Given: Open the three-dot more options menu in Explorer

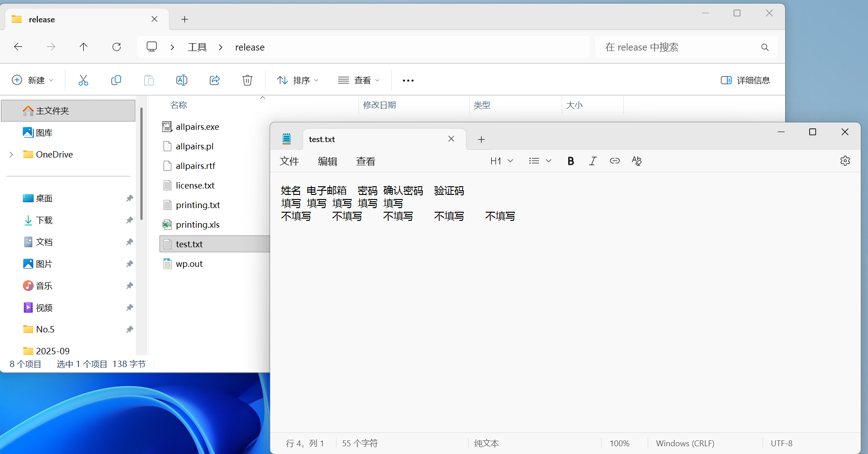Looking at the screenshot, I should click(408, 81).
